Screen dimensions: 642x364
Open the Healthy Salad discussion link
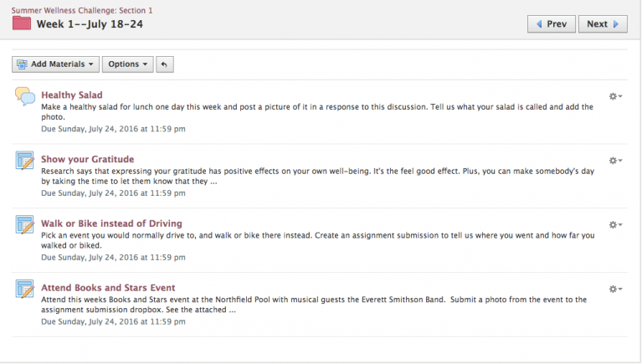click(x=72, y=95)
